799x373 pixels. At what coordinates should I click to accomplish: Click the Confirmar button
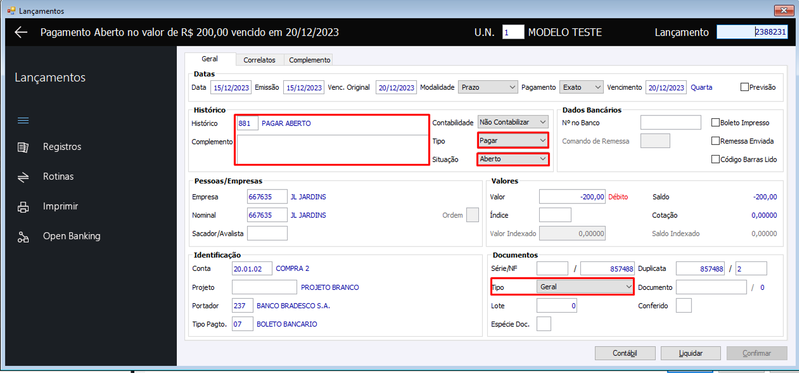[757, 353]
